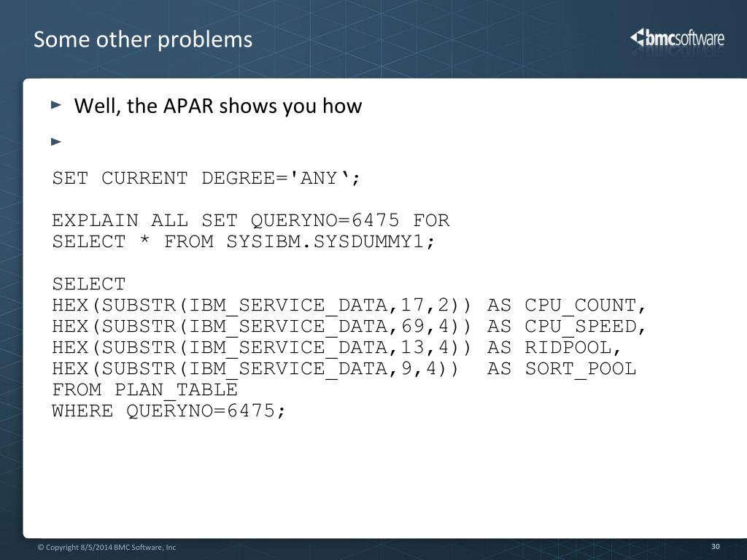Click SELECT * FROM SYSIBM.SYSDUMMY1 line
This screenshot has height=560, width=747.
point(244,241)
